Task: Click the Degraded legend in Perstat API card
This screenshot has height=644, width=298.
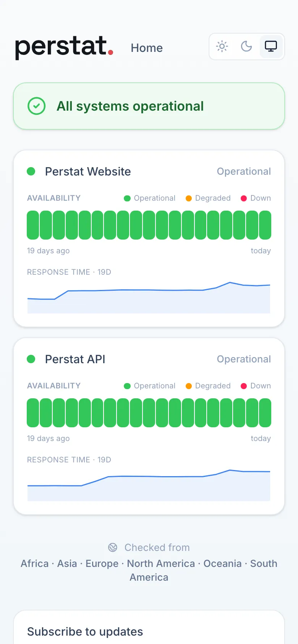Action: click(x=208, y=386)
